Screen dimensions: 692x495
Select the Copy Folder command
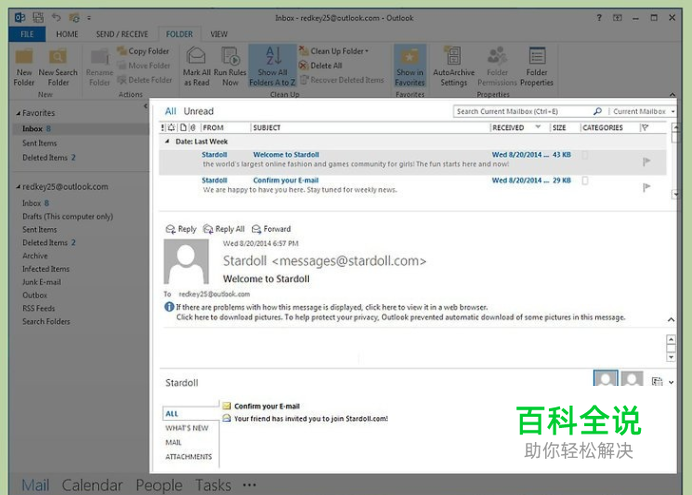click(143, 51)
